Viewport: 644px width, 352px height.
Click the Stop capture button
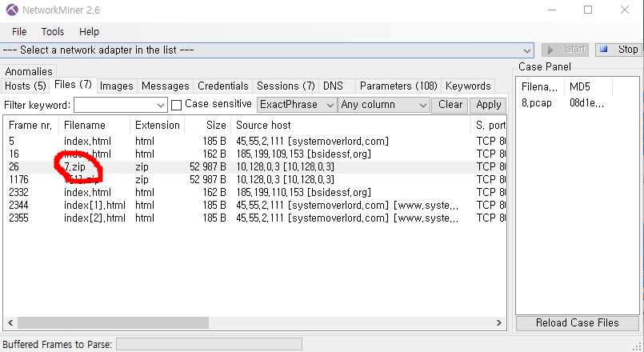click(618, 50)
